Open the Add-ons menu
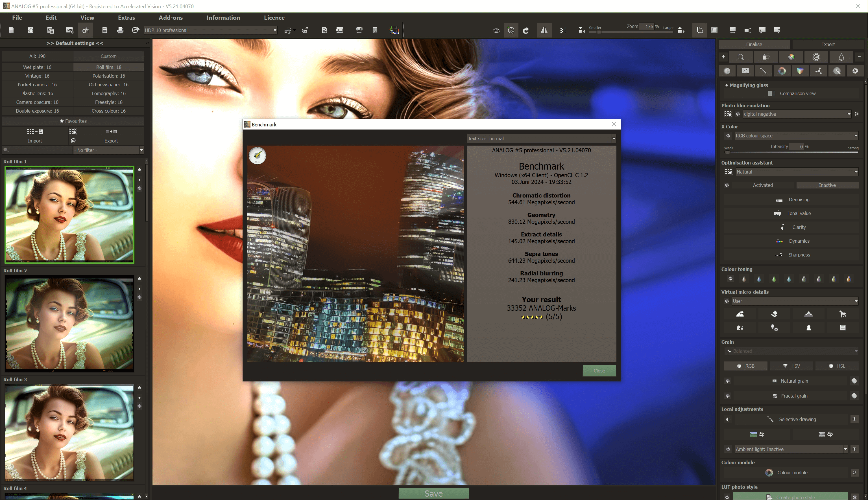868x500 pixels. (171, 17)
